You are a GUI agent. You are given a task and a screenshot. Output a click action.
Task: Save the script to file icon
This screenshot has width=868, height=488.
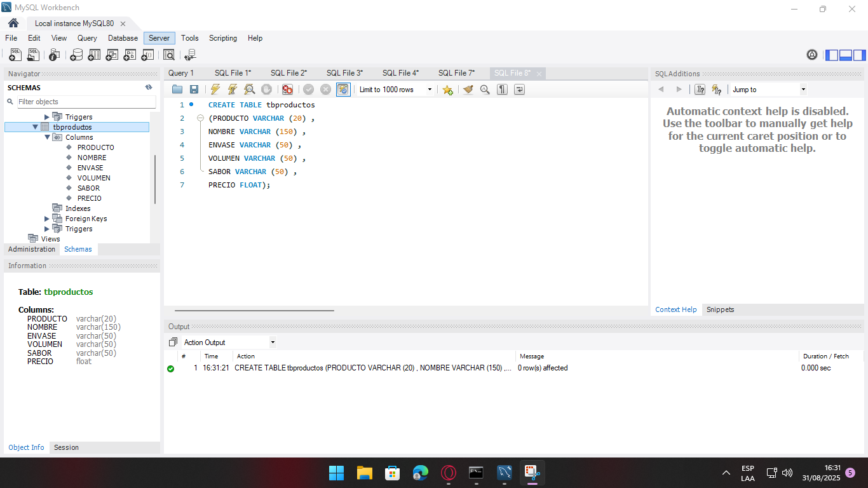coord(194,90)
